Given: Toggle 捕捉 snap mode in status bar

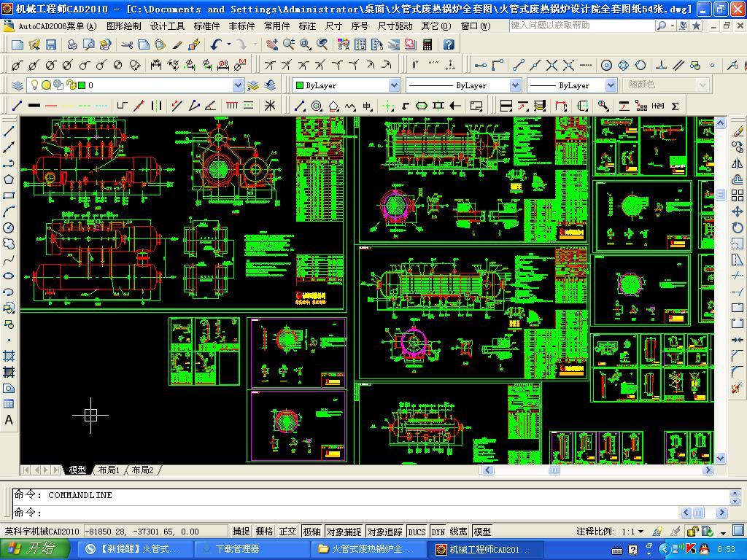Looking at the screenshot, I should 241,532.
